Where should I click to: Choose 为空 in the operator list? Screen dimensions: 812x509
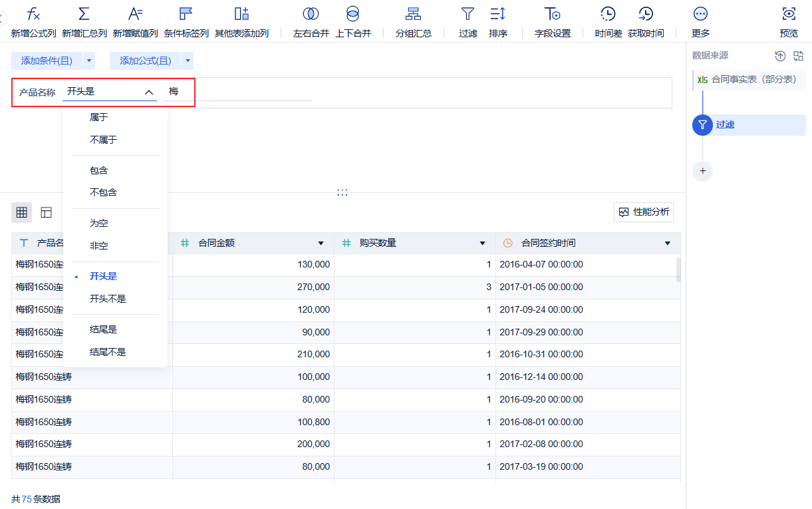115,224
